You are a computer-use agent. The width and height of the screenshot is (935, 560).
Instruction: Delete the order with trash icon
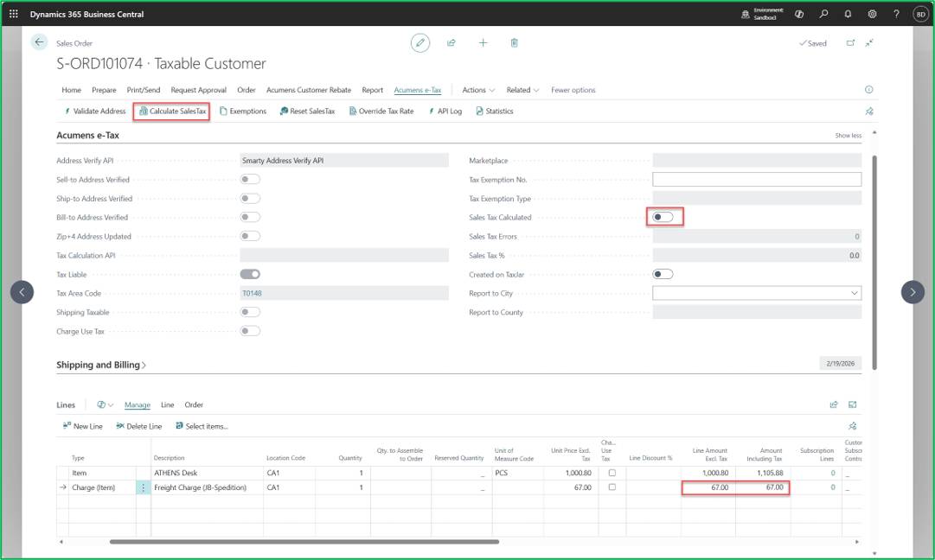coord(514,43)
